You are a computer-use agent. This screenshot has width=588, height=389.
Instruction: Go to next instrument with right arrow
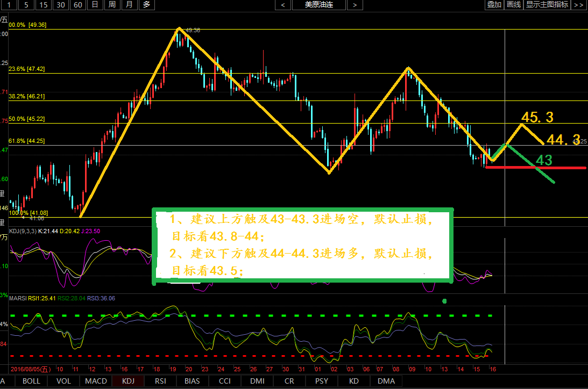[354, 5]
